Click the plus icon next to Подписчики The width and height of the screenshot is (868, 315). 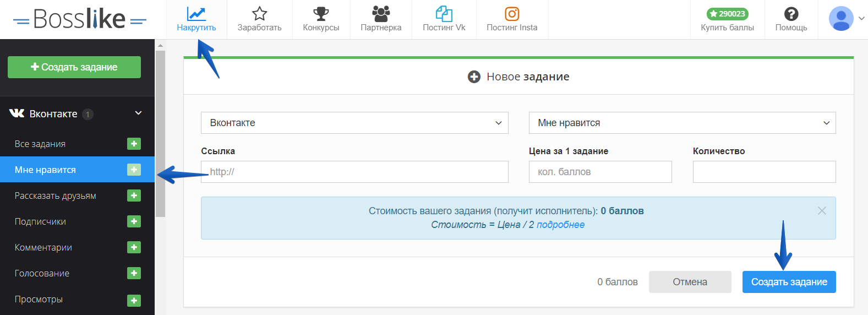(x=134, y=221)
